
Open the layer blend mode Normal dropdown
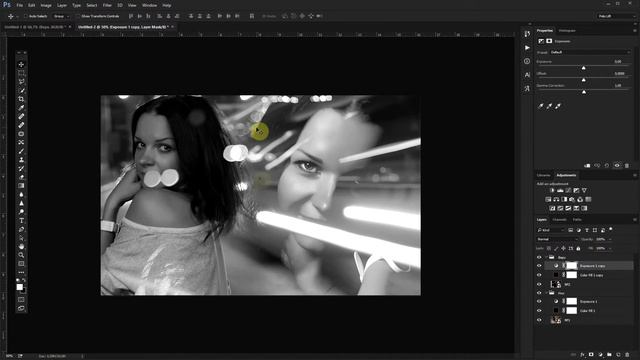(x=557, y=239)
